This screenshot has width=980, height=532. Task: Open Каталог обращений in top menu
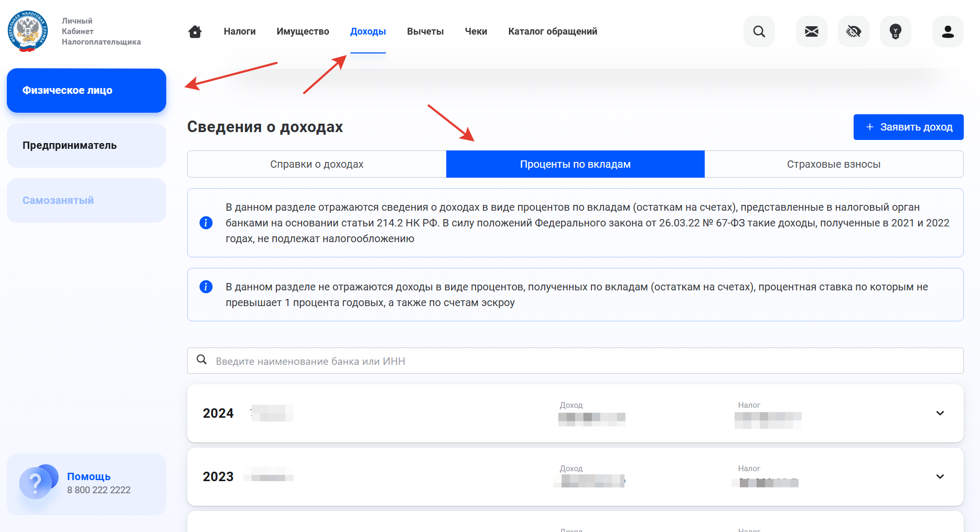tap(552, 31)
